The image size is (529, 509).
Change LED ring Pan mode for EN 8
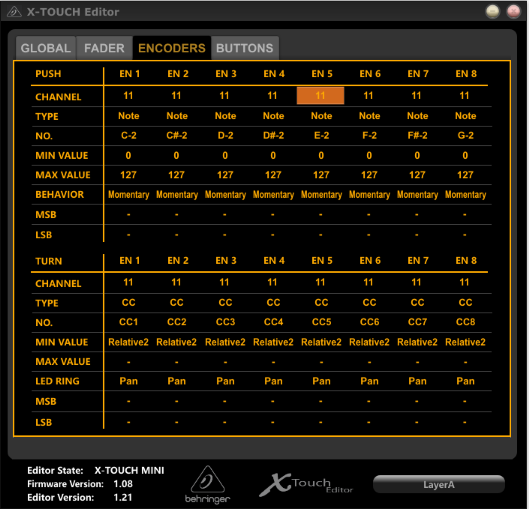466,381
